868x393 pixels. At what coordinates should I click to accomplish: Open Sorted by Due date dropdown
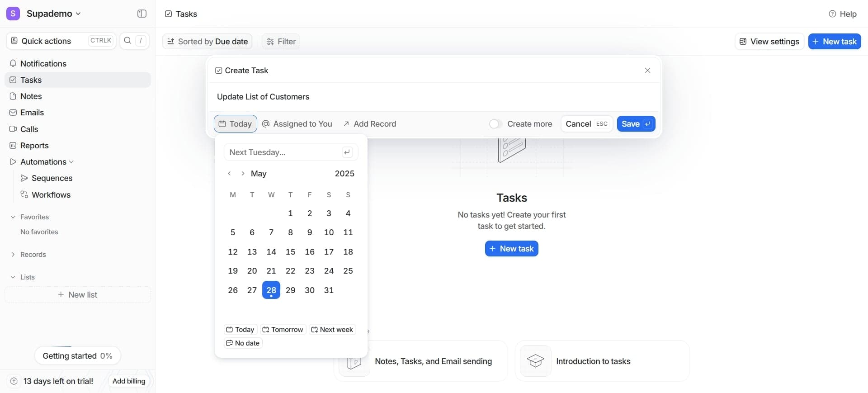pyautogui.click(x=207, y=41)
